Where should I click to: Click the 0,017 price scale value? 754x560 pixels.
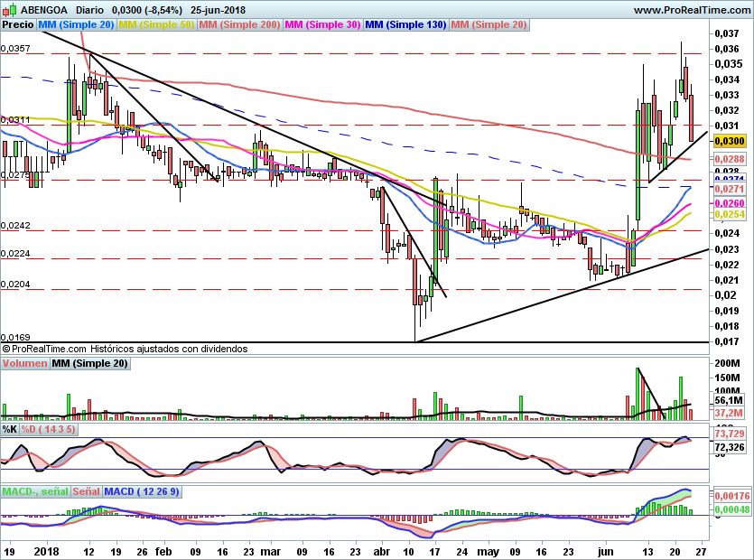(727, 342)
